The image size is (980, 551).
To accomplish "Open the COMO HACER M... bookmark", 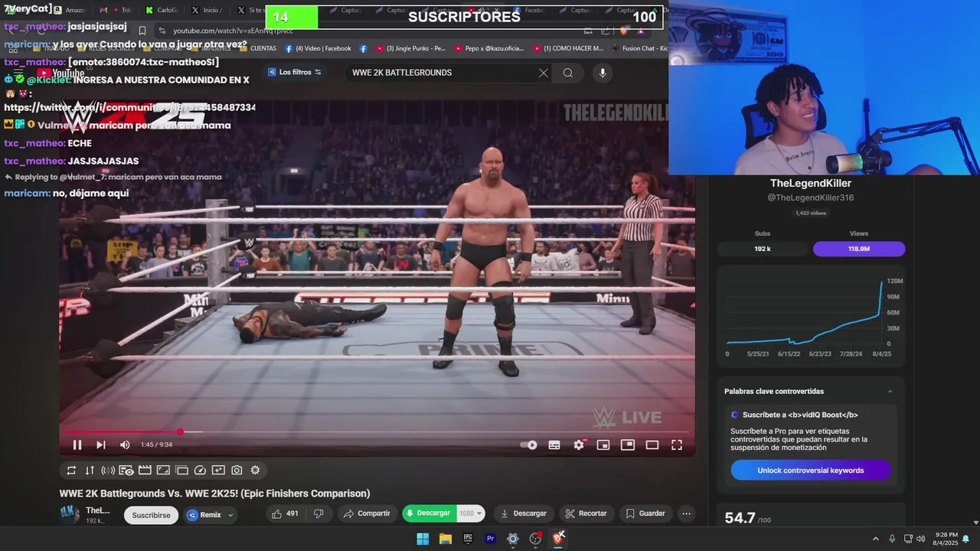I will (x=567, y=48).
